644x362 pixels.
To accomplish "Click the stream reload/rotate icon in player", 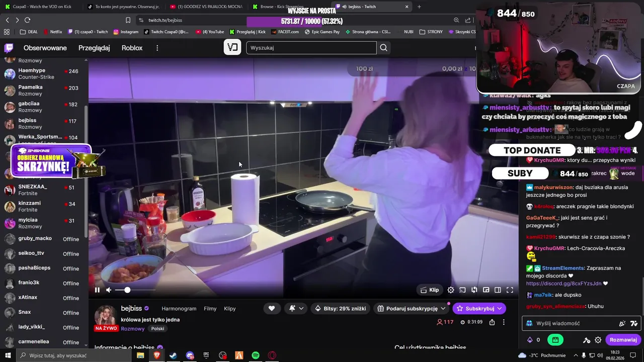I will coord(474,290).
